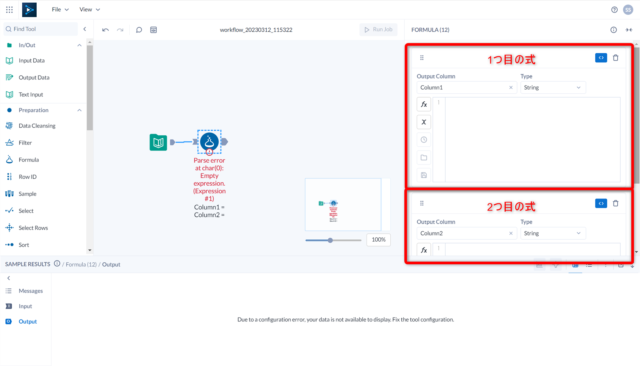Viewport: 640px width, 366px height.
Task: Toggle first formula expression editor view
Action: click(x=601, y=58)
